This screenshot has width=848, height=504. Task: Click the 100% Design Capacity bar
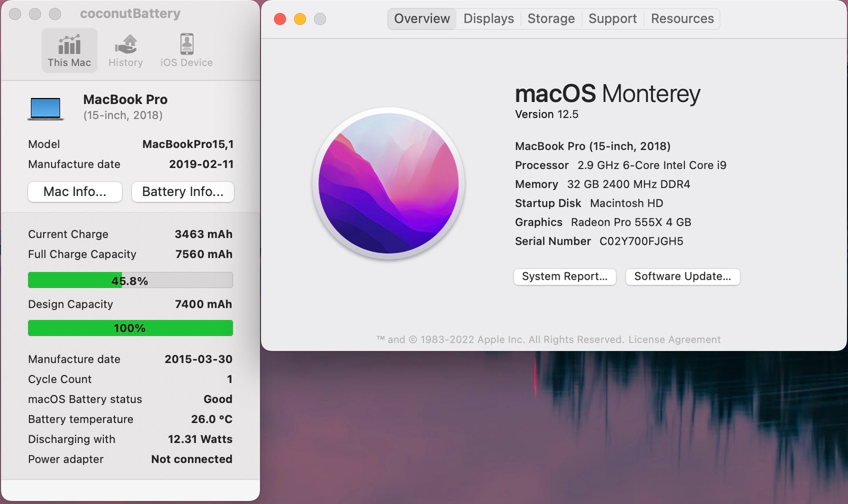[x=130, y=327]
